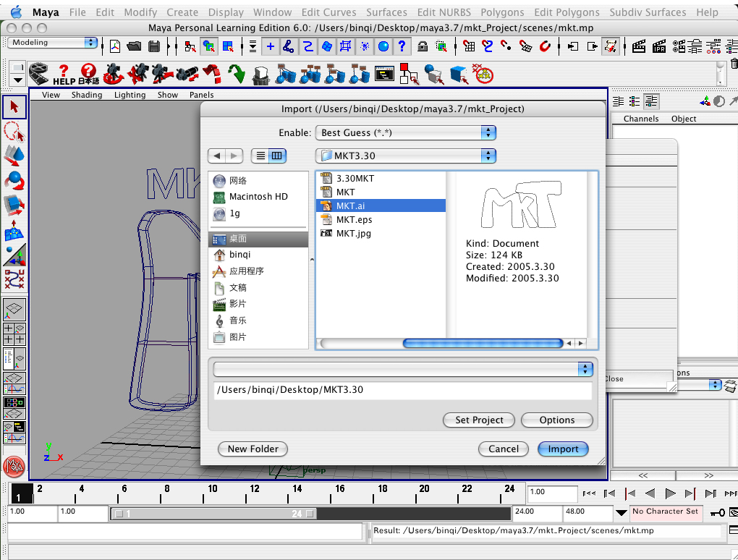The height and width of the screenshot is (560, 738).
Task: Click the path input field in dialog
Action: [402, 390]
